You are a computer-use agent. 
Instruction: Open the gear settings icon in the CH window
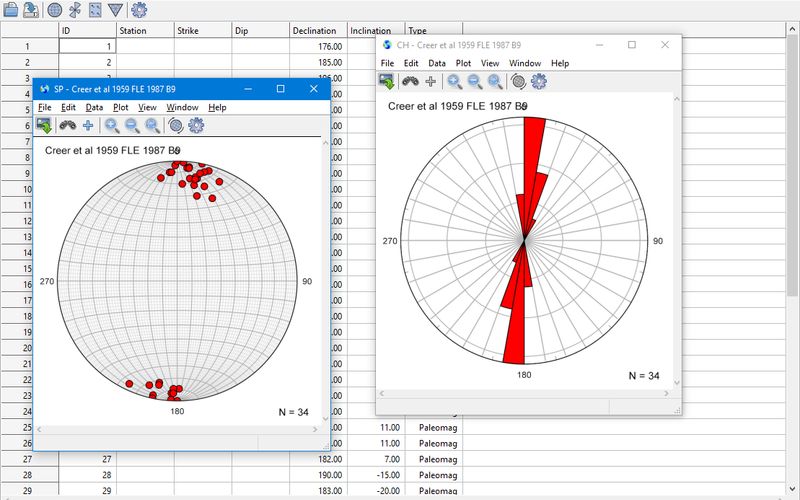[539, 81]
